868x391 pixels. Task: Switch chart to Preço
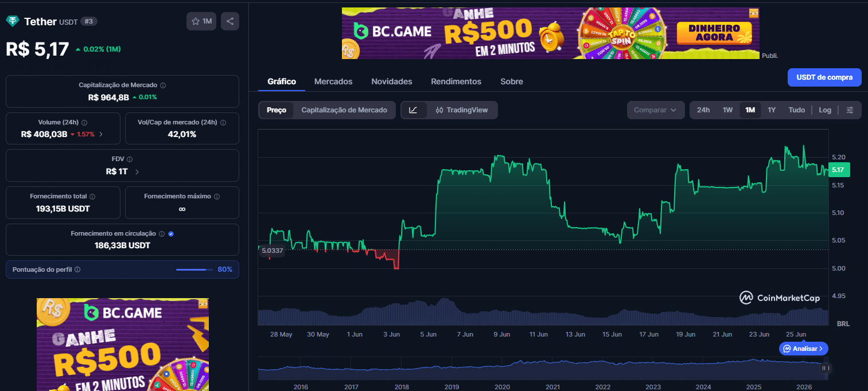click(277, 110)
